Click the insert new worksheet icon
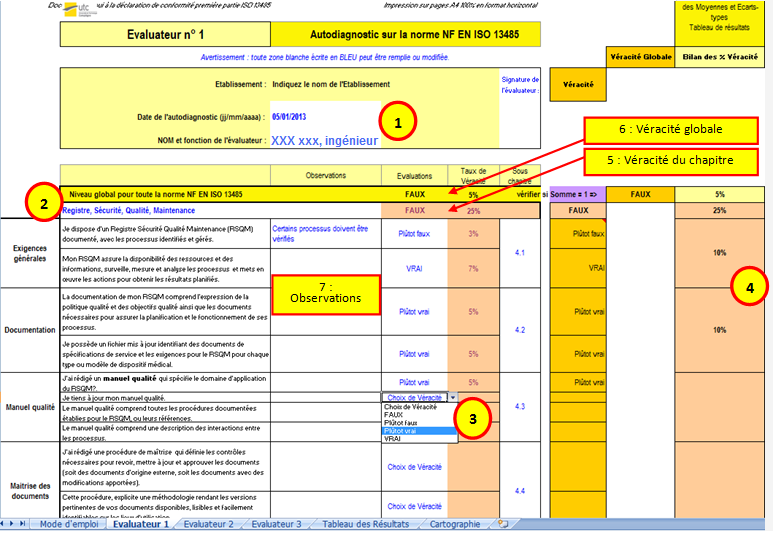The height and width of the screenshot is (533, 778). point(503,524)
